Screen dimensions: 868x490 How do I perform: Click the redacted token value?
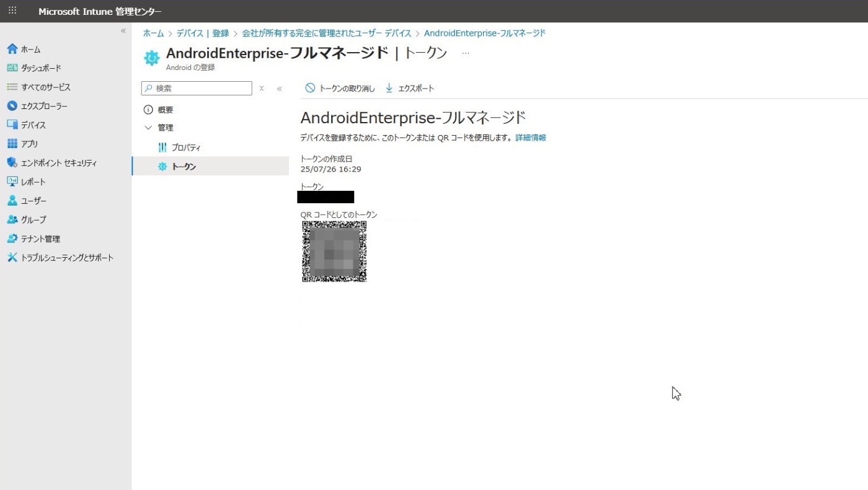click(325, 197)
